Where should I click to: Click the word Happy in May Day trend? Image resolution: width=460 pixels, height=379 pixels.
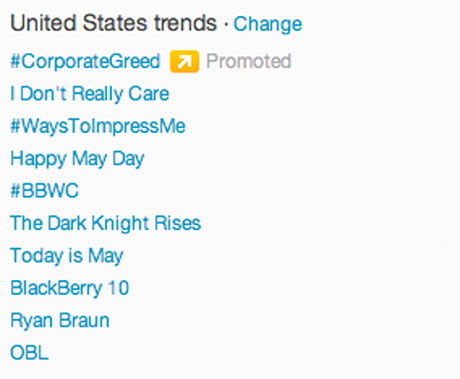click(38, 159)
